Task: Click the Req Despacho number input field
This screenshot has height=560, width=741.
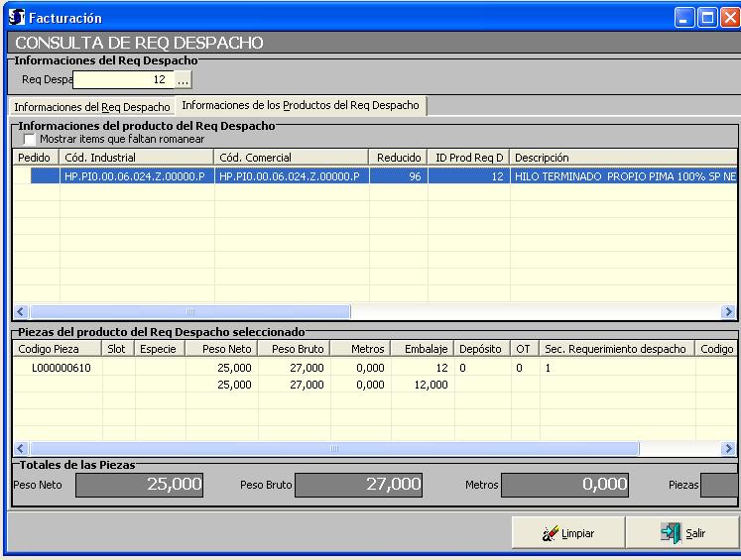Action: click(123, 79)
